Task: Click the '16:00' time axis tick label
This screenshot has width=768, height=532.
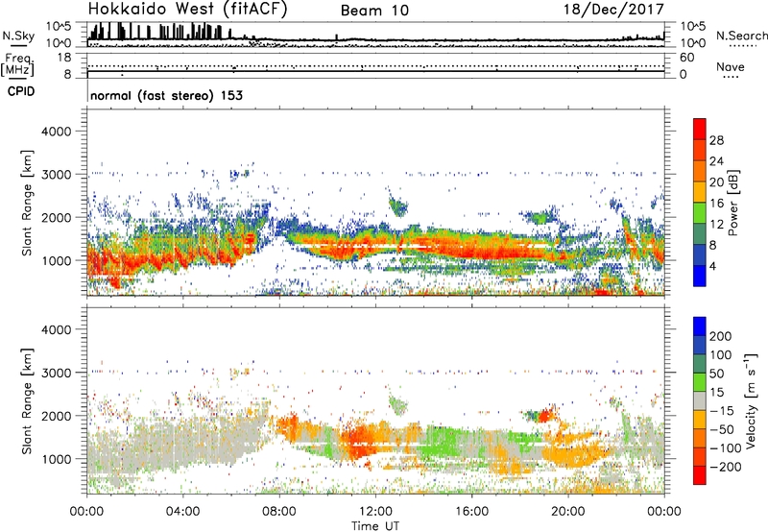Action: [471, 512]
